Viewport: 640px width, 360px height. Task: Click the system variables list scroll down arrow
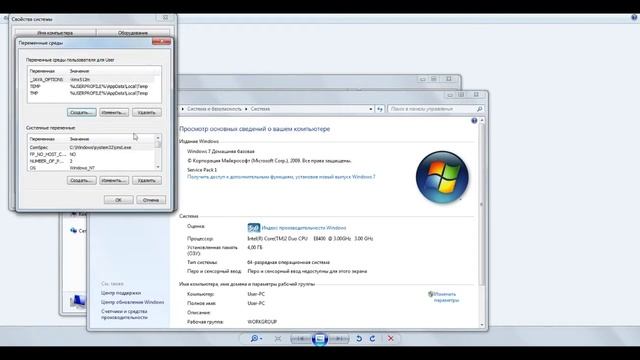point(158,167)
